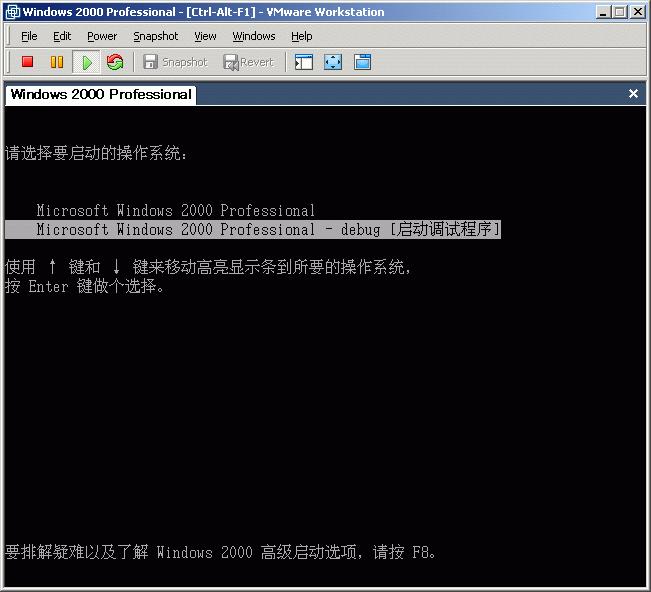Open the Snapshot menu

pos(156,37)
